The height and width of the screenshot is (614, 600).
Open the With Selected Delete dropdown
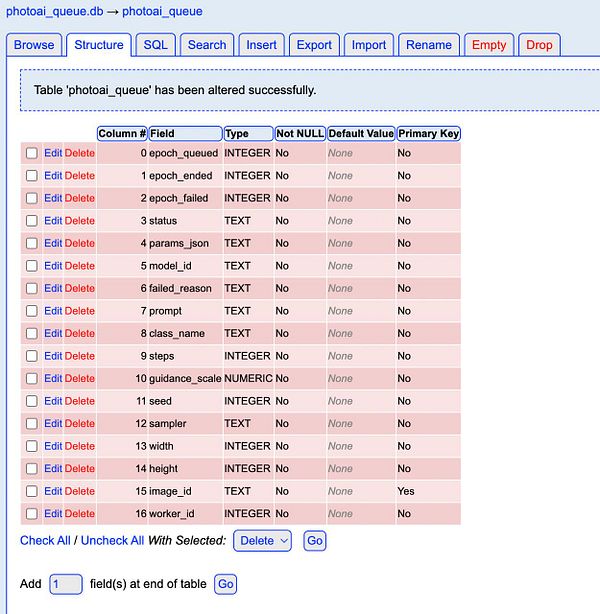point(262,541)
